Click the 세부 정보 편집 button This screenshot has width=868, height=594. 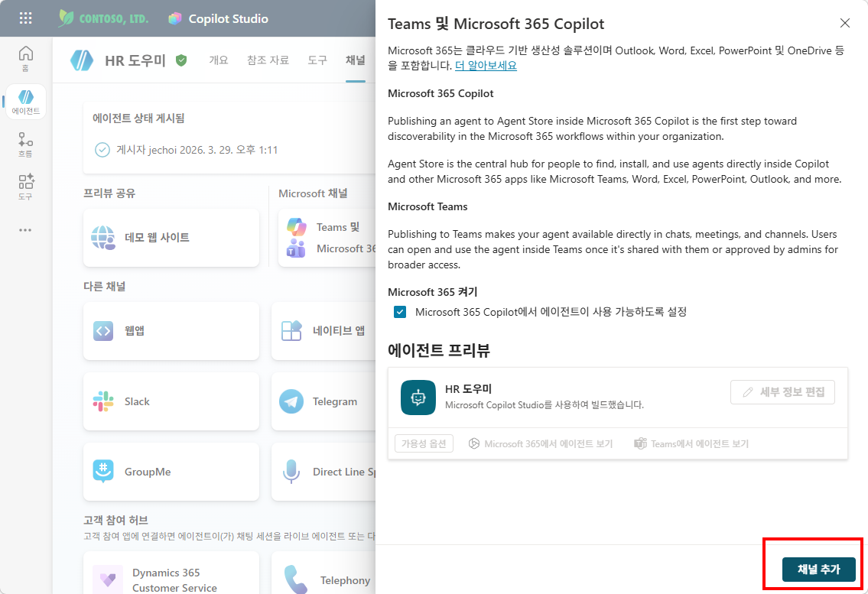pyautogui.click(x=782, y=392)
